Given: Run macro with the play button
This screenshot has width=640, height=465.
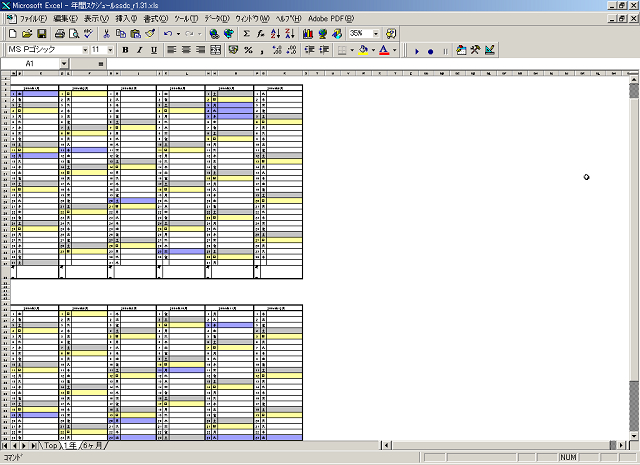Looking at the screenshot, I should [417, 51].
